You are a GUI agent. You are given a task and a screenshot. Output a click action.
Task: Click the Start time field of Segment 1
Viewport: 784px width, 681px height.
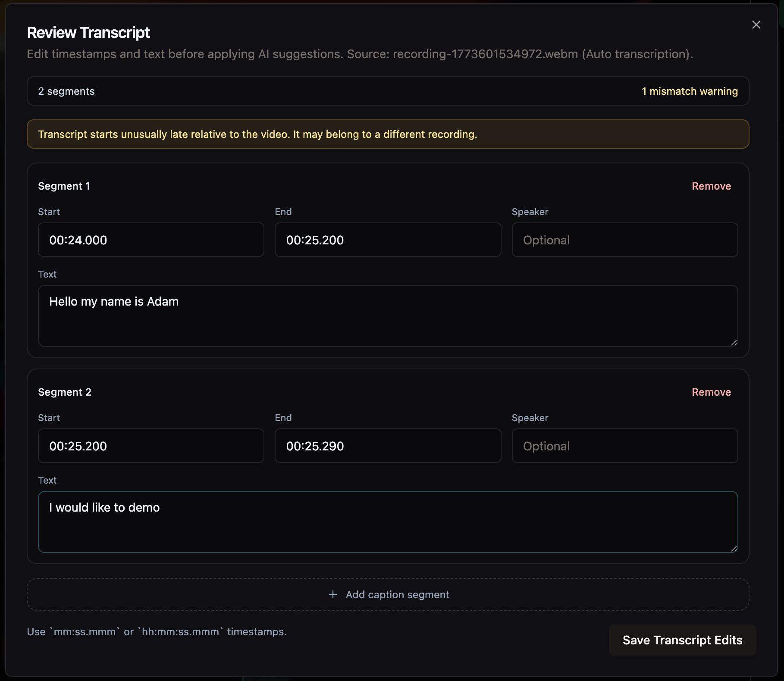tap(151, 240)
